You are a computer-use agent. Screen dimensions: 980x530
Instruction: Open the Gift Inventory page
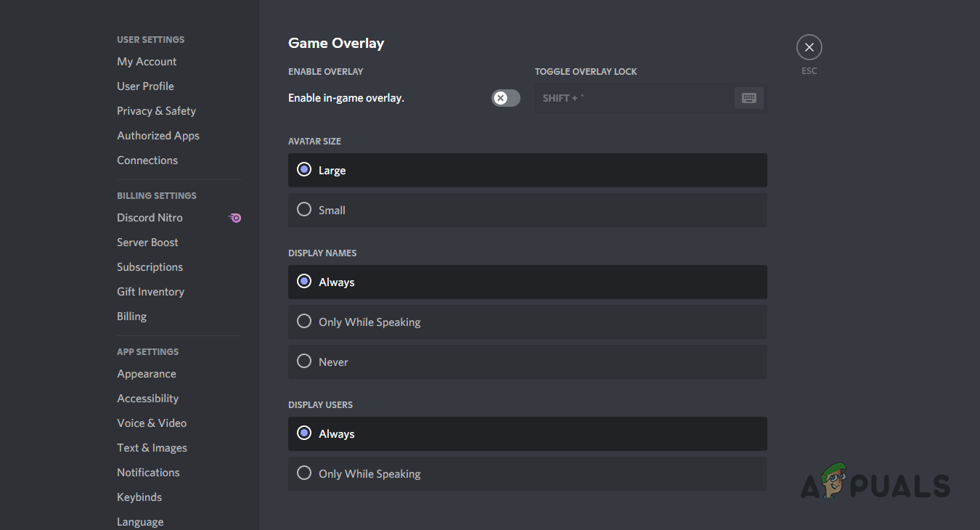150,291
